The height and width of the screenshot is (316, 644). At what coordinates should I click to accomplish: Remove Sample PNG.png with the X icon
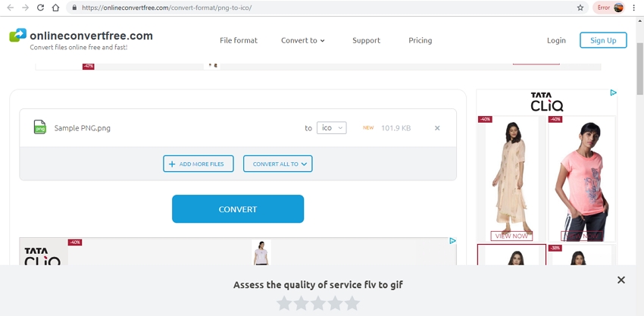(x=437, y=128)
